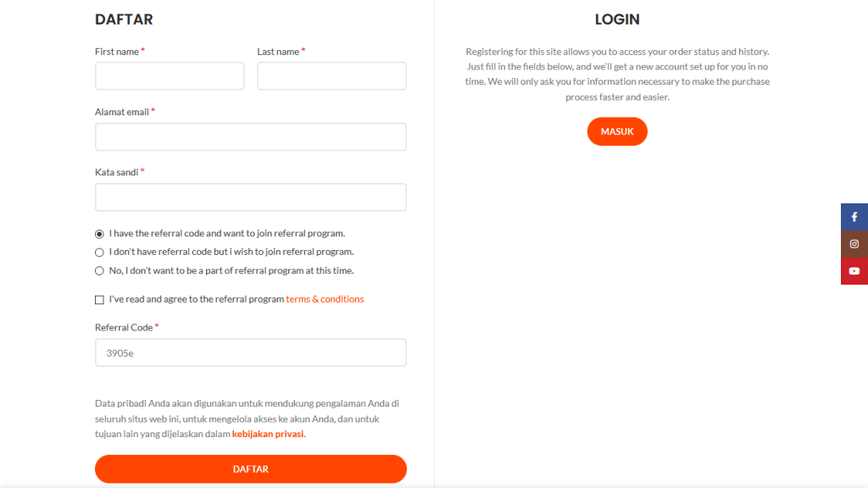Open the kebijakan privasi link
The height and width of the screenshot is (488, 868).
click(267, 434)
